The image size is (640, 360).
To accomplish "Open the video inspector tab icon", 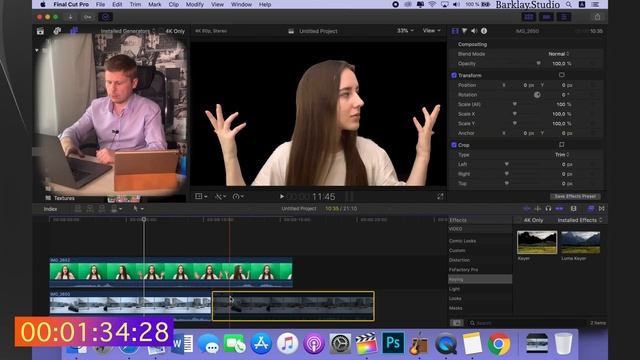I will (x=455, y=31).
